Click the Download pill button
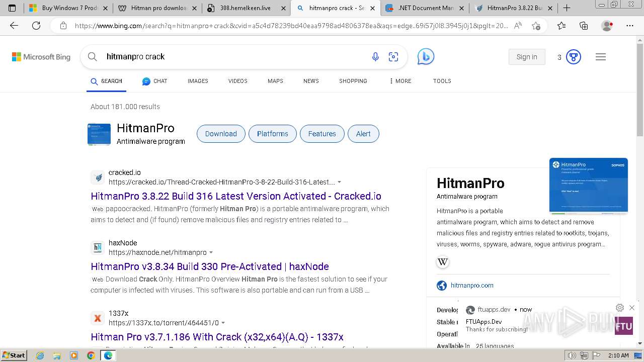This screenshot has width=644, height=362. pos(221,134)
